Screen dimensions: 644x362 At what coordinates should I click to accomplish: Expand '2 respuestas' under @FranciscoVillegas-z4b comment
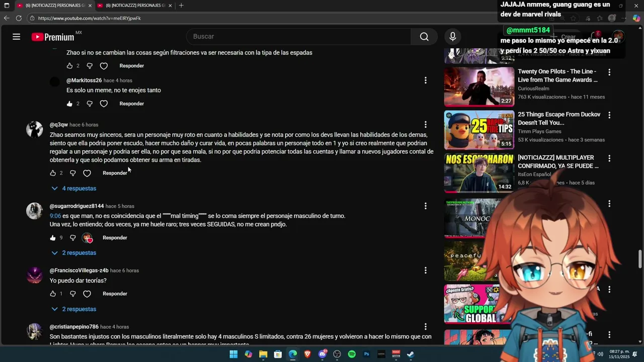click(74, 309)
